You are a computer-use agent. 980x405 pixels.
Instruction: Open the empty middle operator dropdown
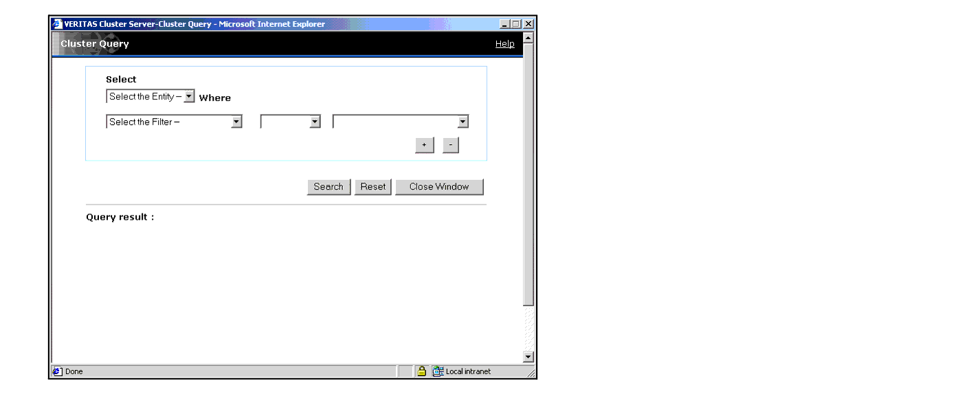pos(315,122)
